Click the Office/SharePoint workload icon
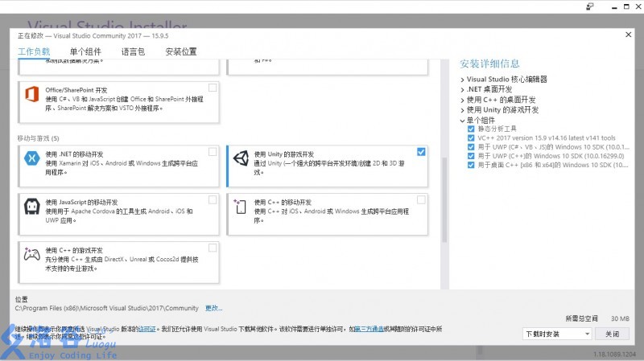 (32, 94)
